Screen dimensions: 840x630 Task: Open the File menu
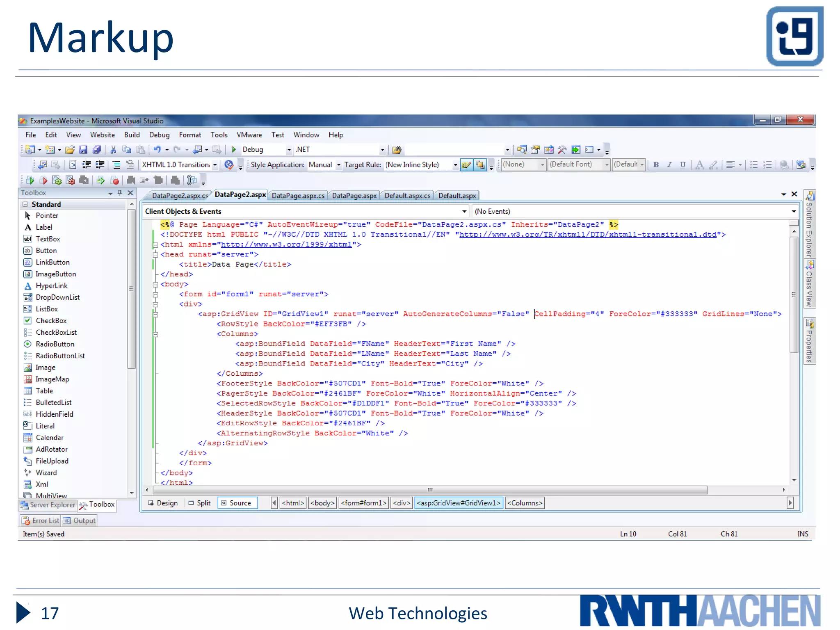[x=31, y=135]
